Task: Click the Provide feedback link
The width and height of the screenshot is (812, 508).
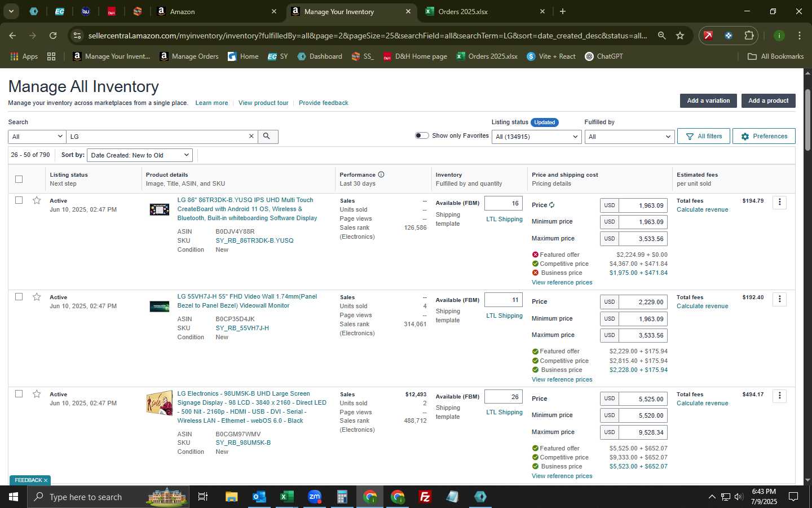Action: coord(323,103)
